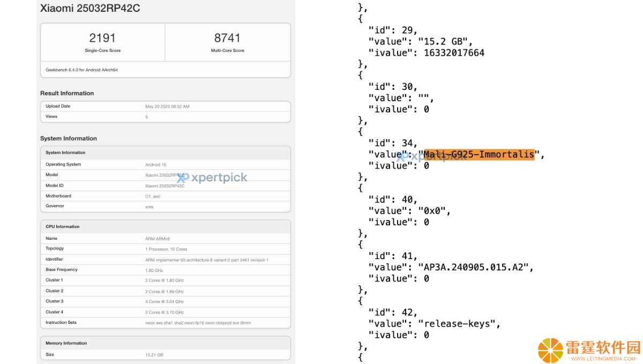Click the www.leitingmedia.com link text
This screenshot has width=643, height=364.
pos(603,359)
